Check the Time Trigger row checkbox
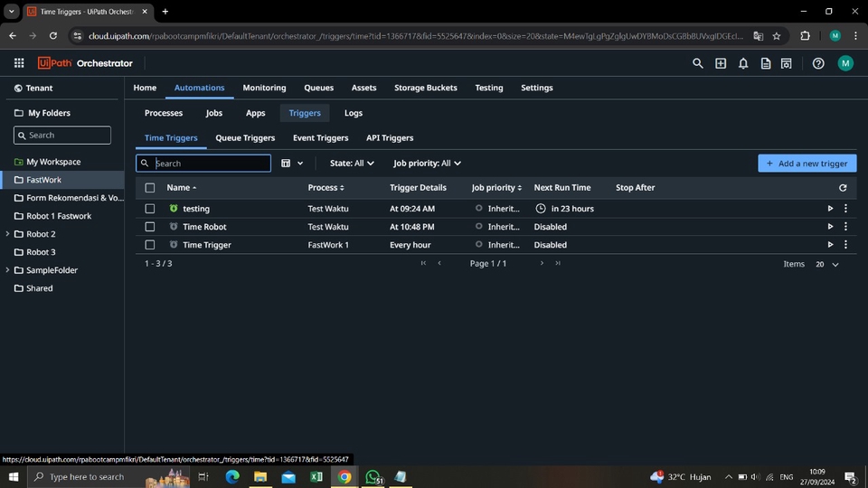 coord(149,245)
